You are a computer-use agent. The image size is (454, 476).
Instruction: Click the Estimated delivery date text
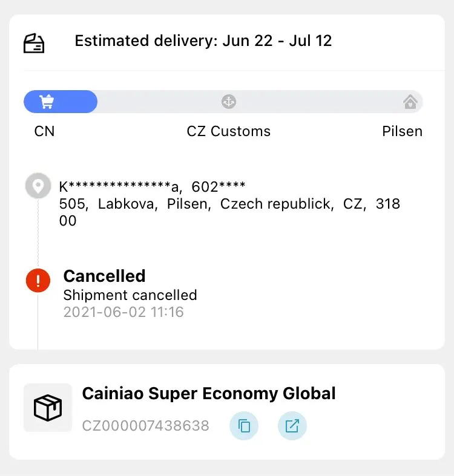pos(203,41)
